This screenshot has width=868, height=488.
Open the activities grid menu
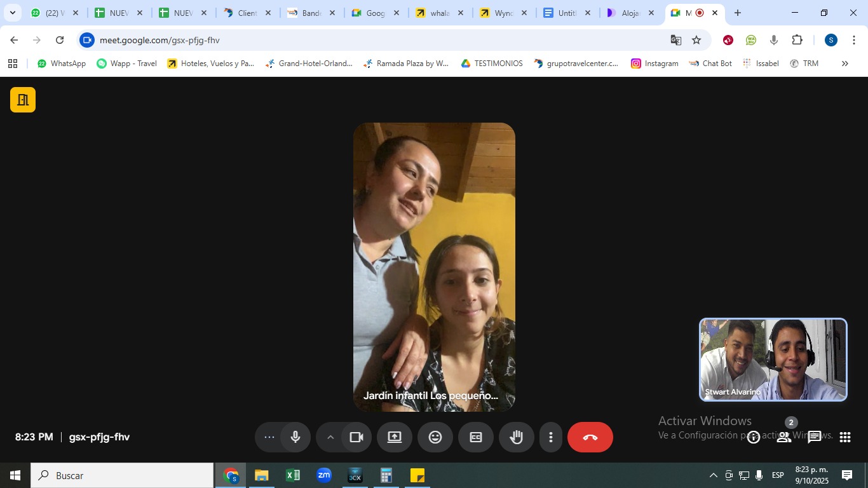click(845, 437)
